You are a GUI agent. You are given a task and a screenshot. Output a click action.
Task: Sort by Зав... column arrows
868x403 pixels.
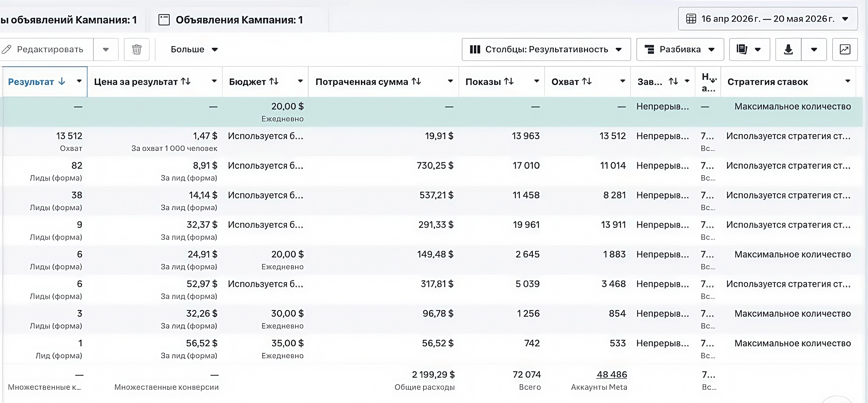[x=673, y=81]
